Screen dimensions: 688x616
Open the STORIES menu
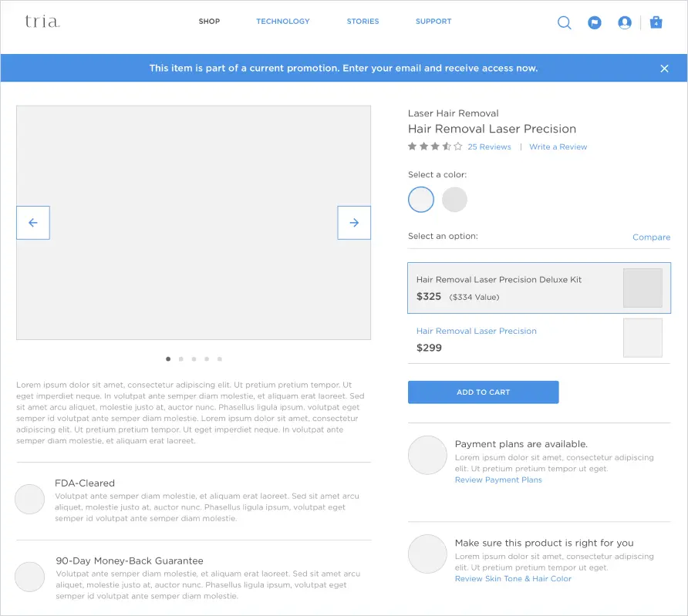(x=363, y=22)
